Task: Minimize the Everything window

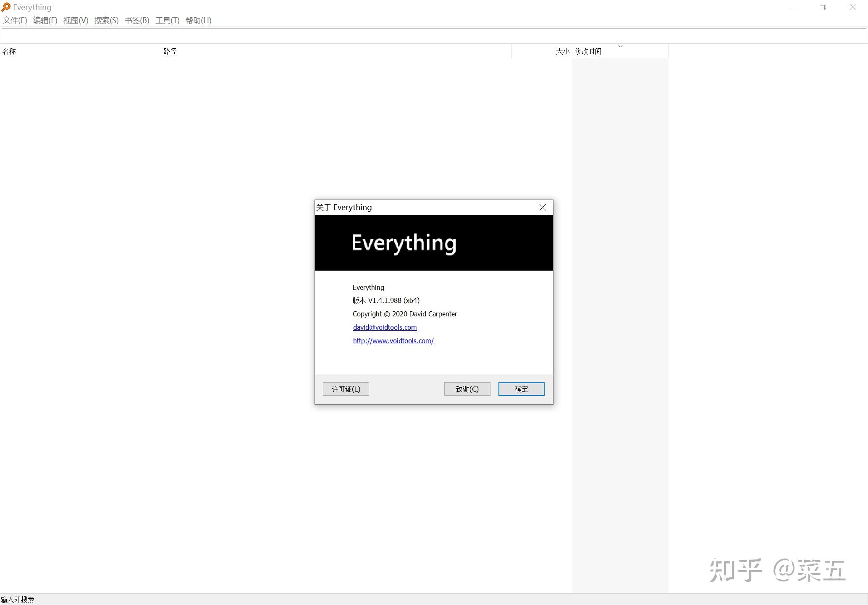Action: click(794, 7)
